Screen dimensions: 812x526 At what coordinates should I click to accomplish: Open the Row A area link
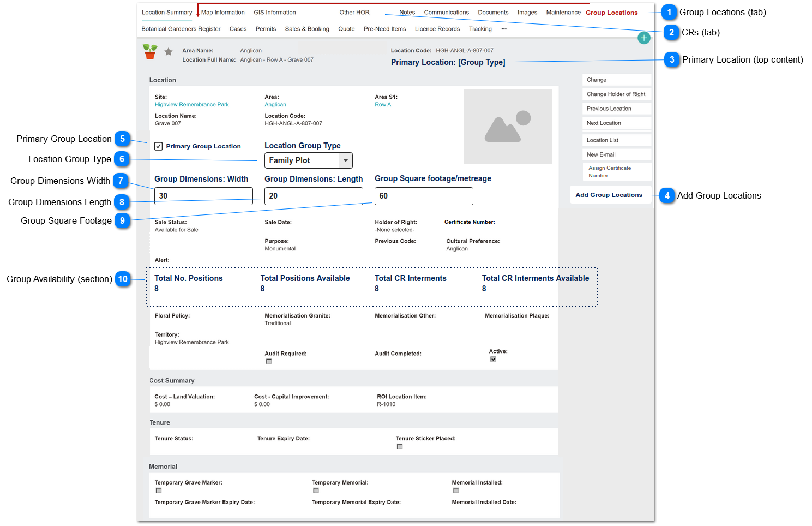coord(383,105)
